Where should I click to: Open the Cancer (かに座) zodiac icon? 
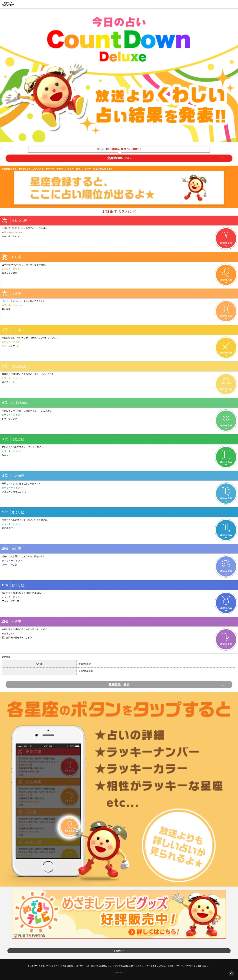pos(226,567)
